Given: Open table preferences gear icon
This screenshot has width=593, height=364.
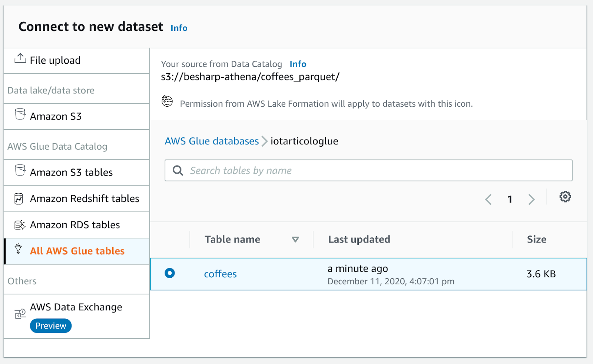Looking at the screenshot, I should tap(565, 197).
